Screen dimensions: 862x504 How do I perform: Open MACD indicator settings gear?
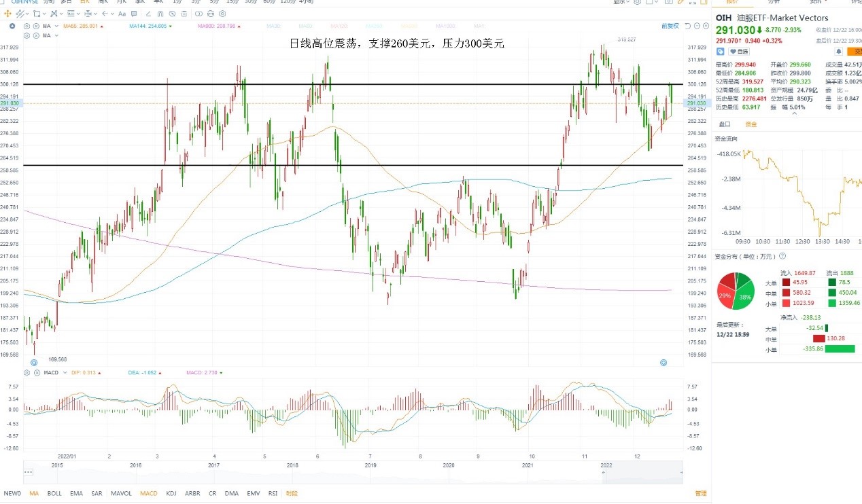(27, 372)
